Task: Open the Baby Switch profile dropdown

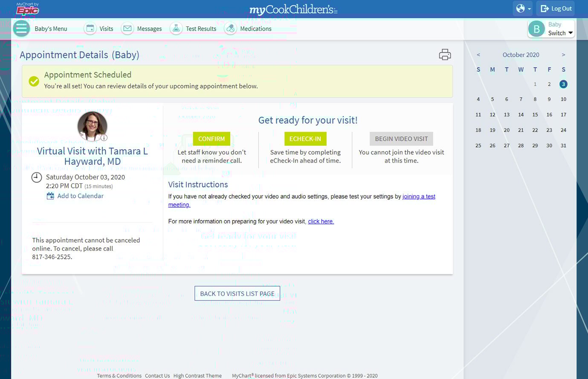Action: coord(551,29)
